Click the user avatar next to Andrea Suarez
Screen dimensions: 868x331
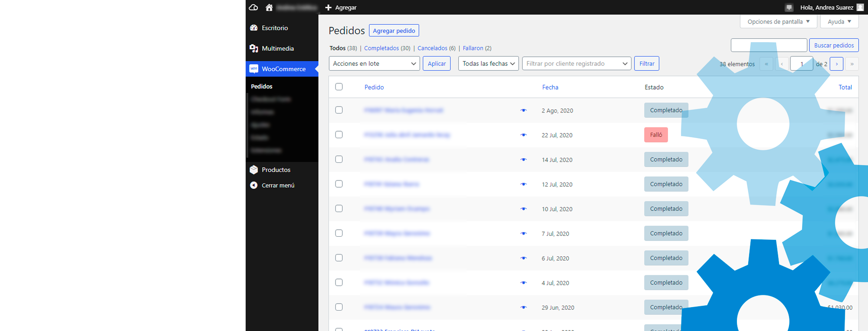point(860,7)
